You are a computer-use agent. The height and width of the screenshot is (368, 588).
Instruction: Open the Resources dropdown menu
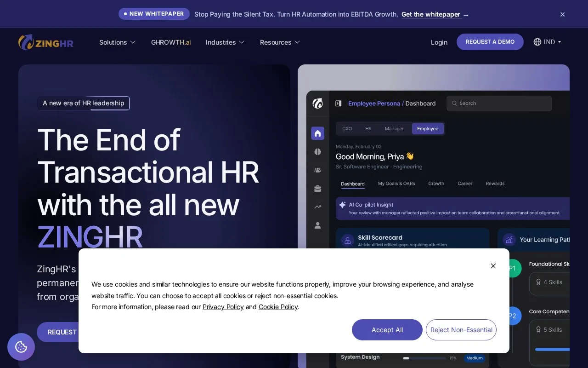point(280,42)
